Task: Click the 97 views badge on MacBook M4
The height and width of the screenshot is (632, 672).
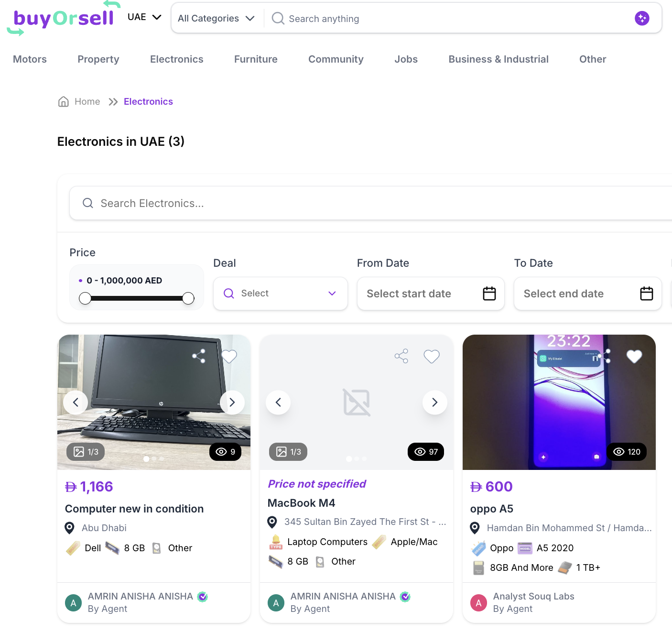Action: point(426,452)
